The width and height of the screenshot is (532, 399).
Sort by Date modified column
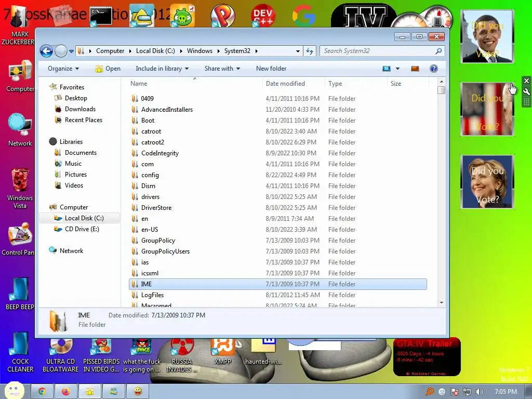[285, 84]
